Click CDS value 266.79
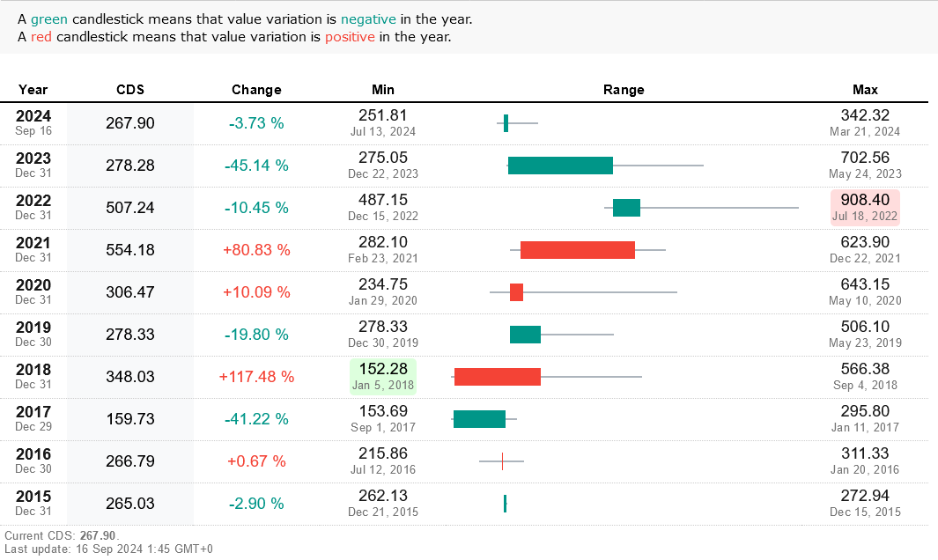 point(130,461)
